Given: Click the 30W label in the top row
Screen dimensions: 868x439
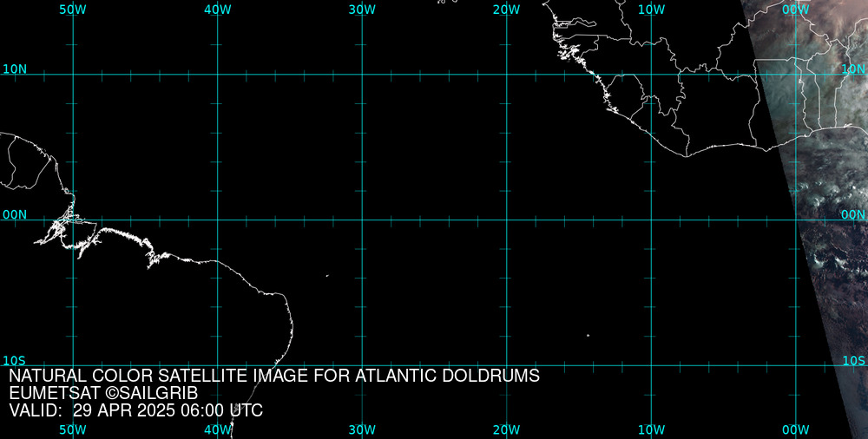Looking at the screenshot, I should click(x=362, y=10).
